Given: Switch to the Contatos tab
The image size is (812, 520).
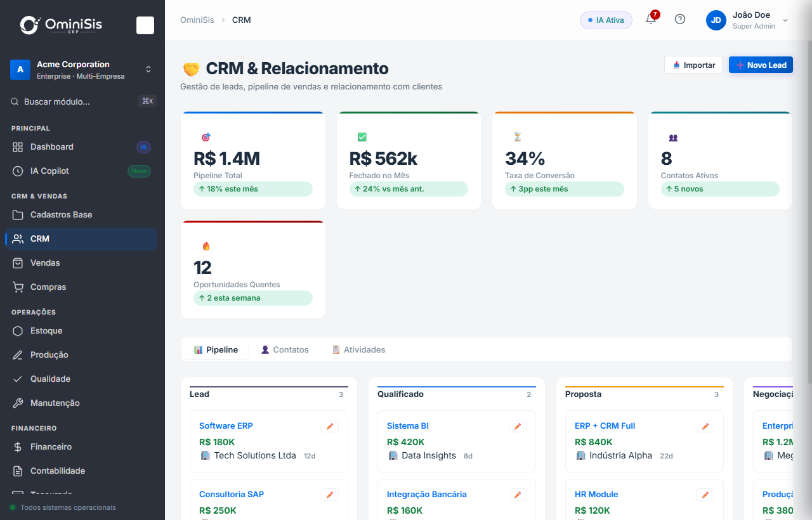Looking at the screenshot, I should coord(285,350).
